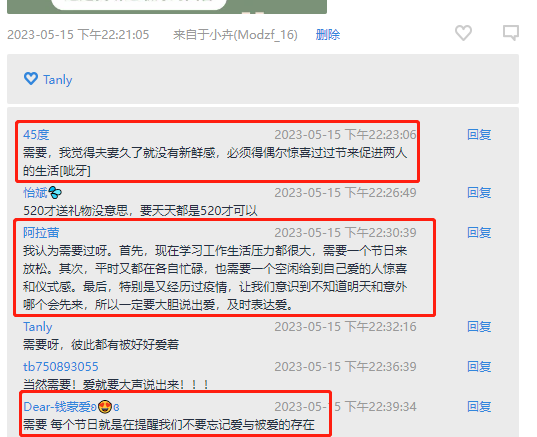The height and width of the screenshot is (437, 537).
Task: Open commenter Tanly's name in comments
Action: point(38,327)
